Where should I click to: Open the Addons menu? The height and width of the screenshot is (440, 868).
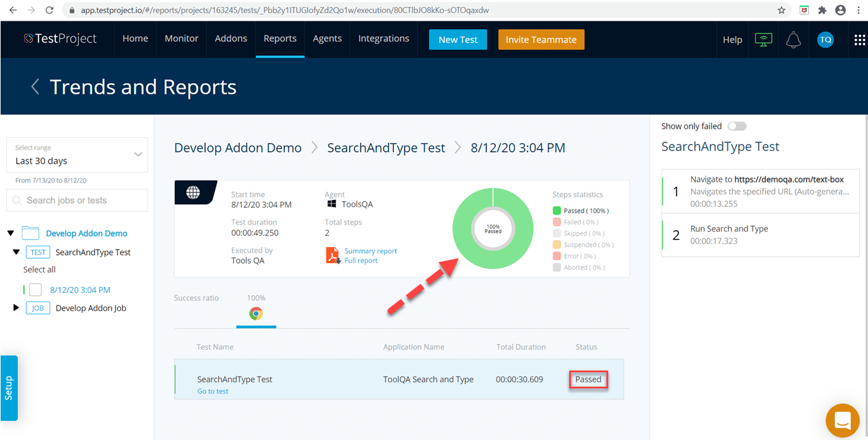[231, 38]
